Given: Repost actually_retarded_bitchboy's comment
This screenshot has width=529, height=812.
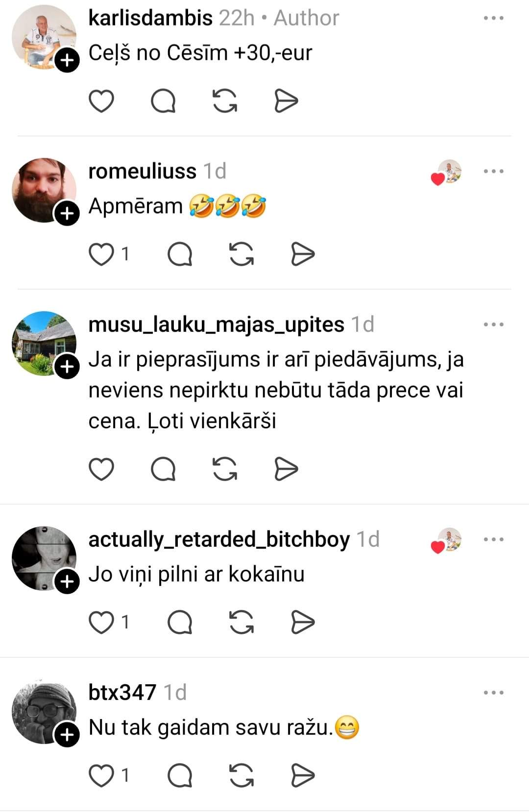Looking at the screenshot, I should pyautogui.click(x=241, y=622).
